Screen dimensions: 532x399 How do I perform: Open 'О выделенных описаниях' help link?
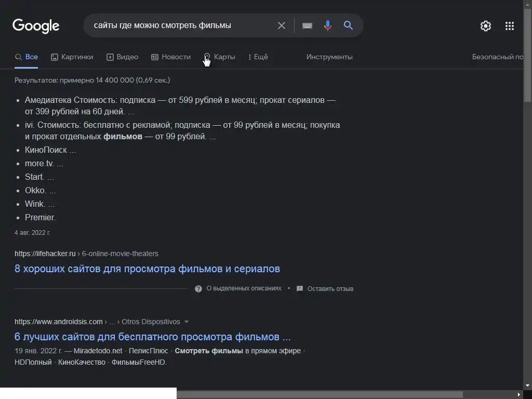[244, 288]
